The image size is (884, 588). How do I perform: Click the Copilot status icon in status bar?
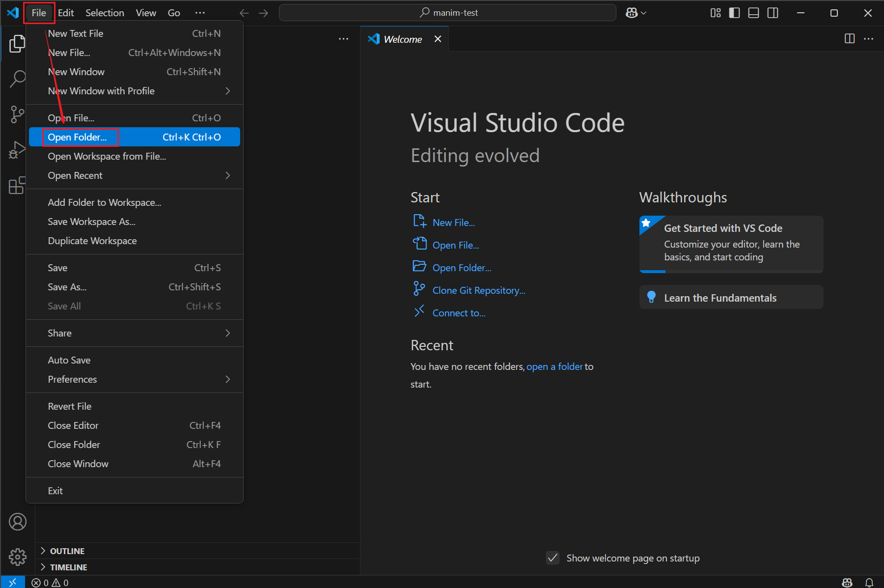pyautogui.click(x=847, y=583)
